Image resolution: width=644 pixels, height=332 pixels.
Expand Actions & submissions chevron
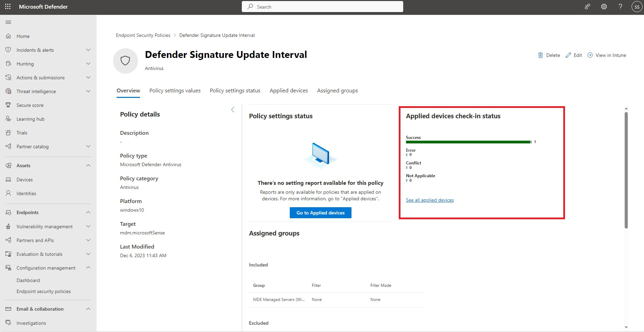coord(88,78)
